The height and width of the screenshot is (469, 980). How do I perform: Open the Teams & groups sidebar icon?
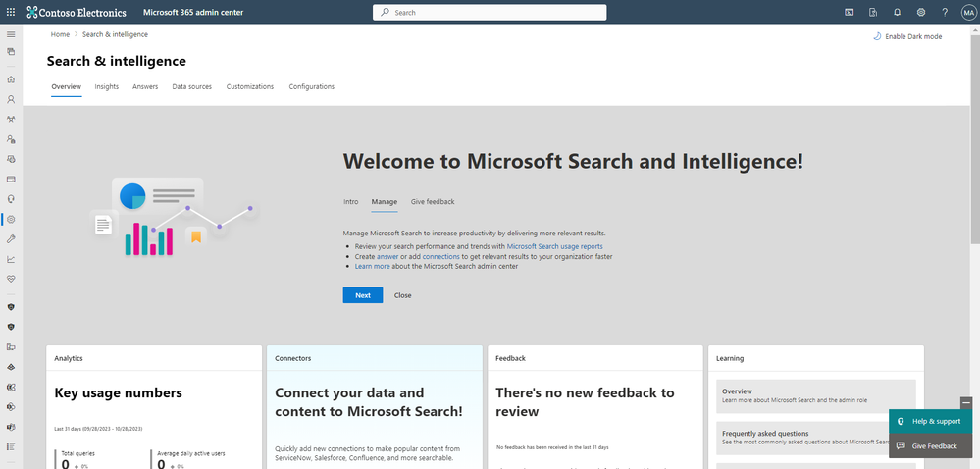[x=11, y=120]
